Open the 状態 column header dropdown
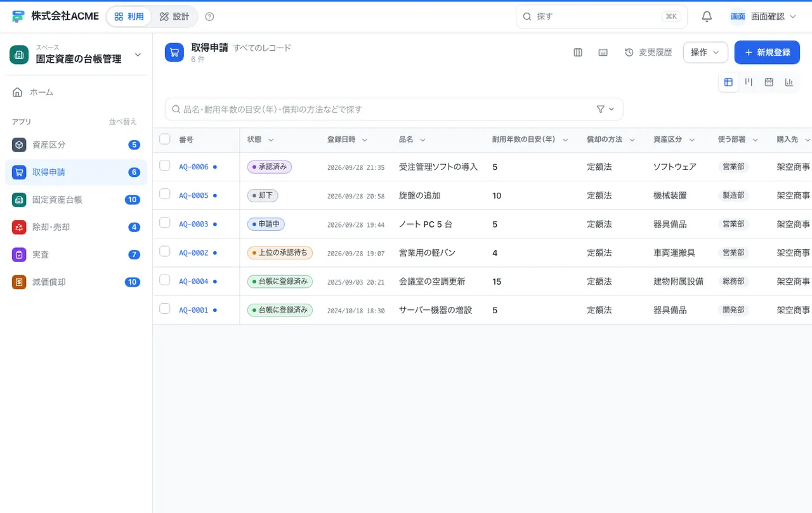This screenshot has height=513, width=812. click(271, 140)
